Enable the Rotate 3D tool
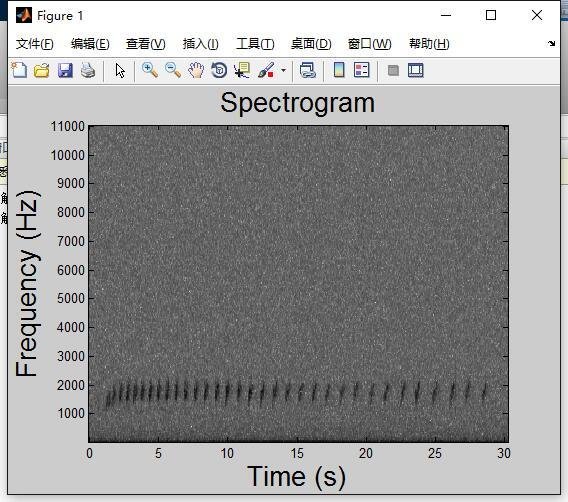 pos(219,70)
